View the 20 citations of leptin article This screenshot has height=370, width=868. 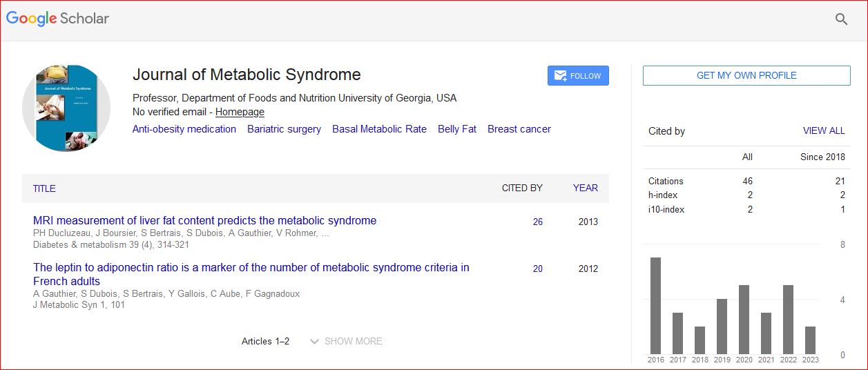[x=537, y=269]
